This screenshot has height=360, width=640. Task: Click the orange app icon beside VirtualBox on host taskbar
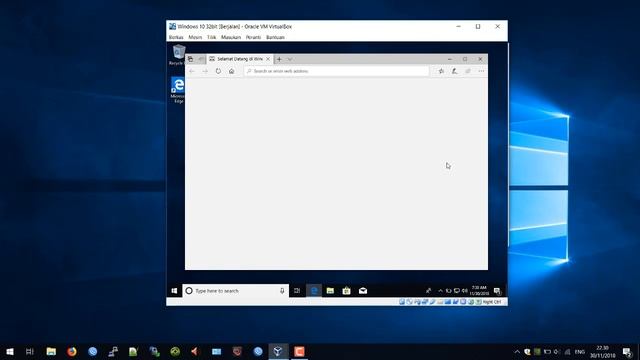coord(299,351)
